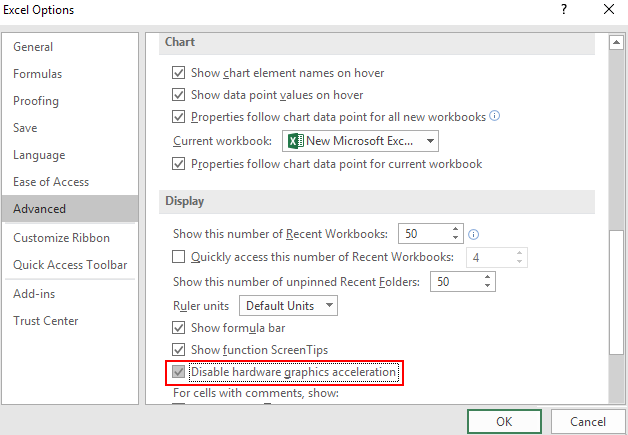Image resolution: width=628 pixels, height=435 pixels.
Task: Decrease unpinned Recent Folders count with down arrow
Action: (488, 287)
